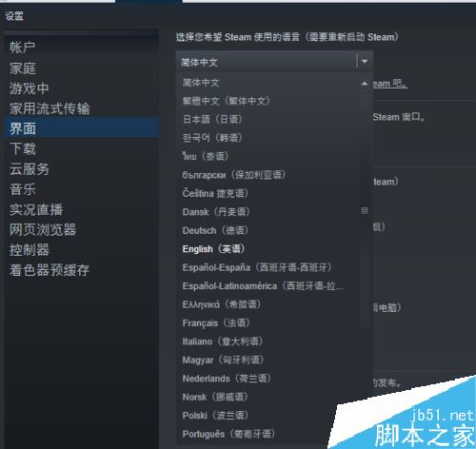Collapse the language dropdown showing 简体中文
Image resolution: width=476 pixels, height=449 pixels.
tap(274, 61)
